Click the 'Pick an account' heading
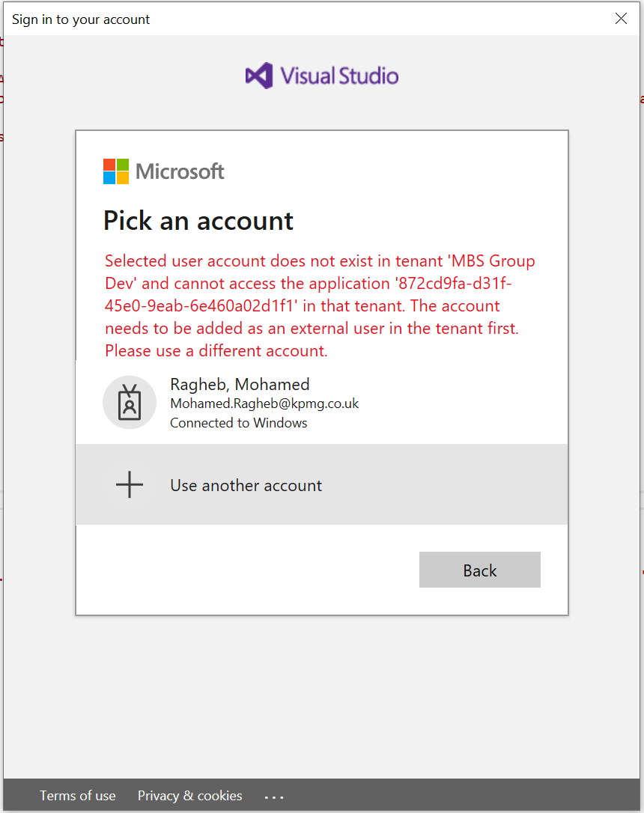Screen dimensions: 644x813 coord(198,221)
